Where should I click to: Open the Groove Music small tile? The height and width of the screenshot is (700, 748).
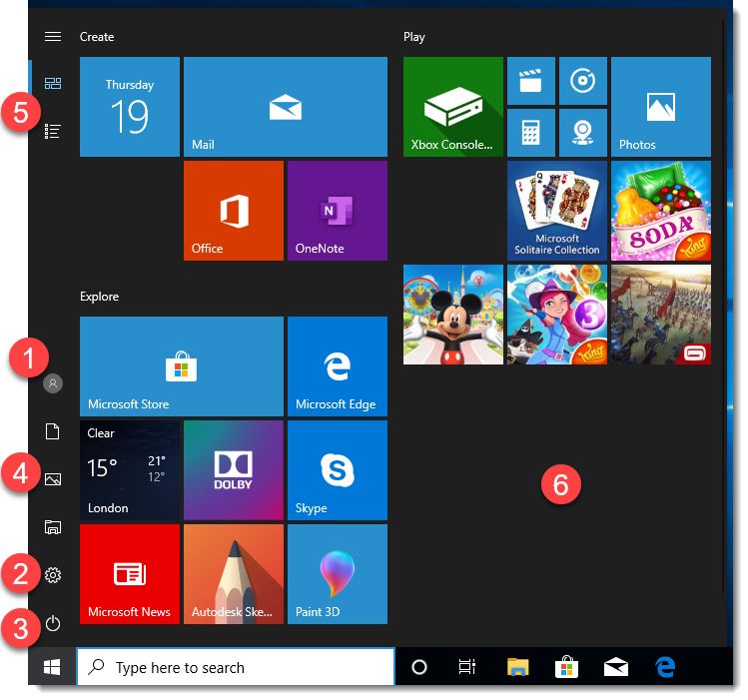coord(583,81)
